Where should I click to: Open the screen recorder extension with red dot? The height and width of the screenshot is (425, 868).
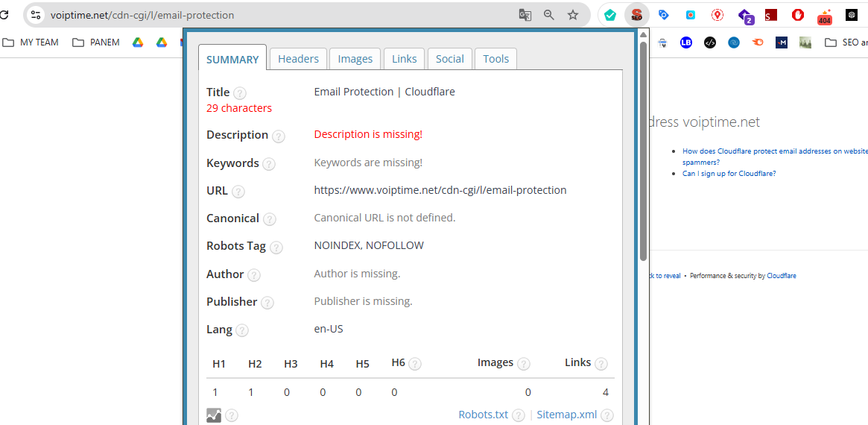click(x=691, y=15)
